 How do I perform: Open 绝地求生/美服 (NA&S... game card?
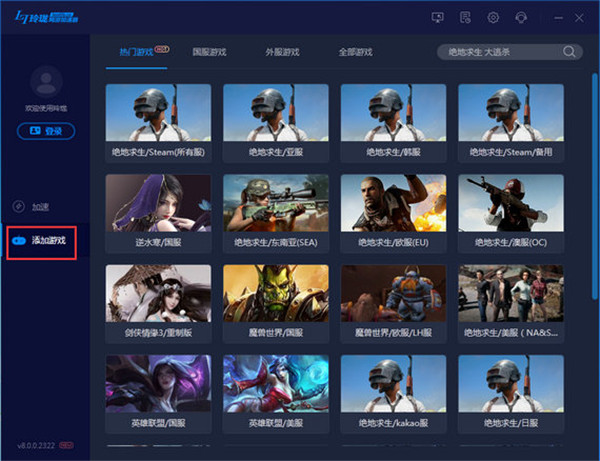click(x=511, y=304)
